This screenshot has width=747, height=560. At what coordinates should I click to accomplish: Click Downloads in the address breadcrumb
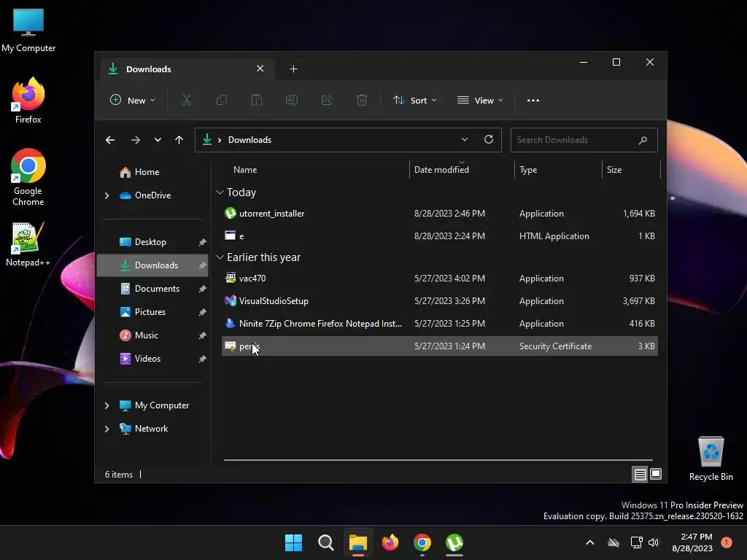[249, 140]
